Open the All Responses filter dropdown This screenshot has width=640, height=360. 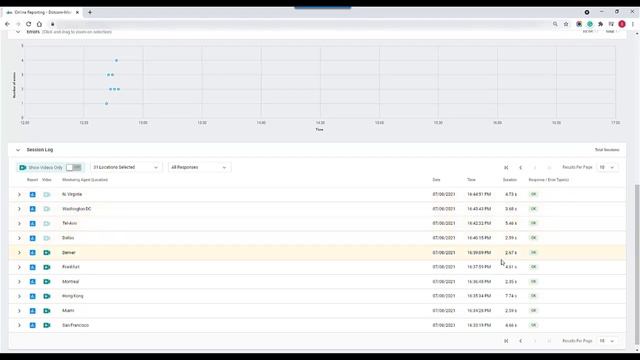199,167
